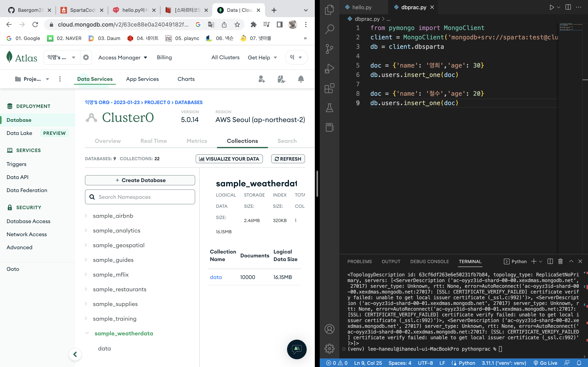
Task: Open Triggers in Atlas sidebar
Action: pos(17,164)
